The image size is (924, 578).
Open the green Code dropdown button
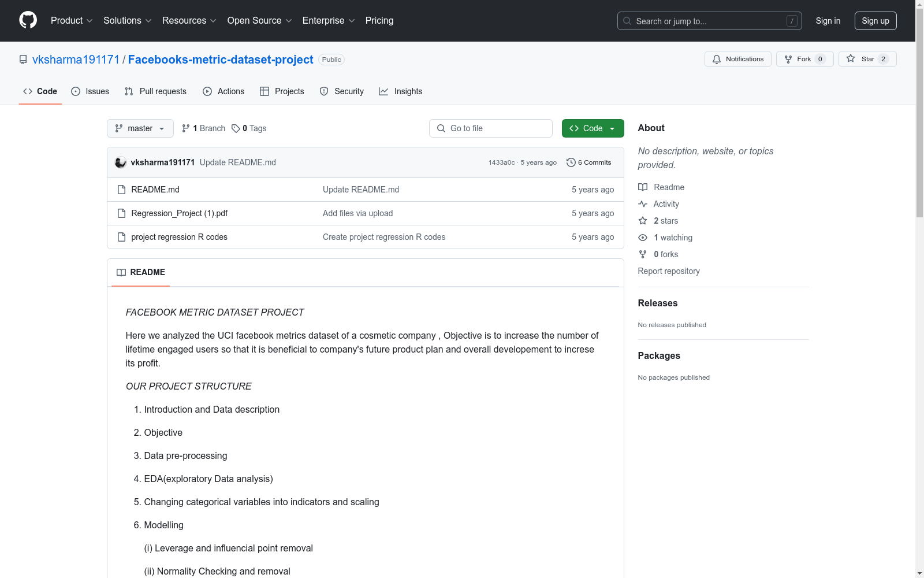click(593, 128)
